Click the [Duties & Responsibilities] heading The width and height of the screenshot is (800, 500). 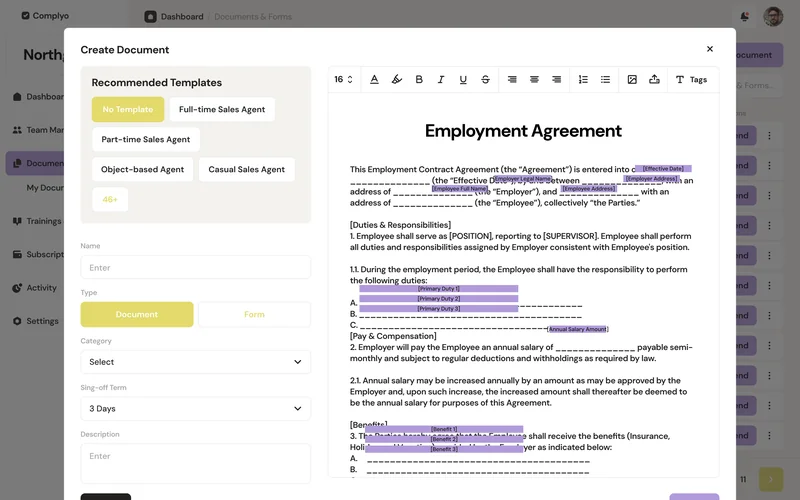[401, 225]
